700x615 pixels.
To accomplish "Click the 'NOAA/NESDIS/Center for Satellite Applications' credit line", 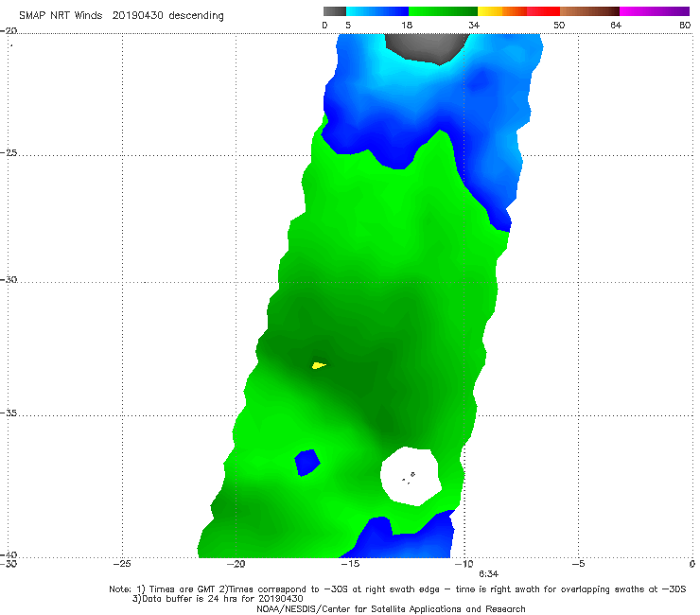I will coord(391,609).
